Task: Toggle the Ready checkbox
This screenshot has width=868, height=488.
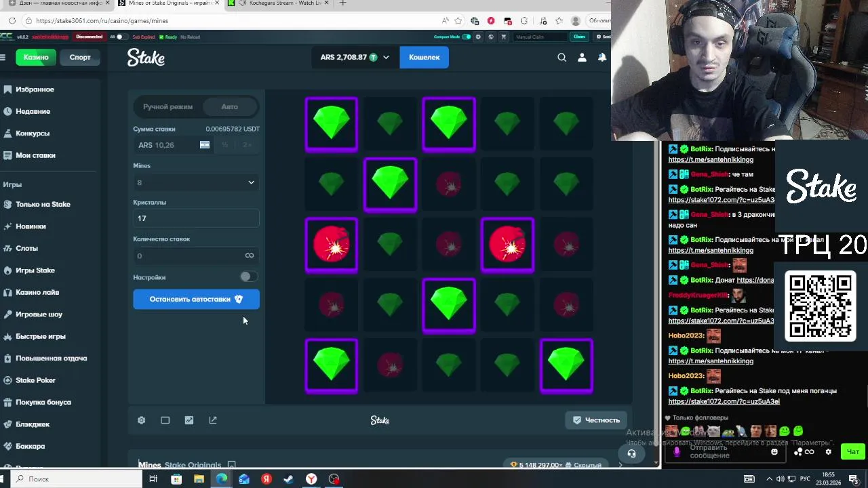Action: [x=161, y=37]
